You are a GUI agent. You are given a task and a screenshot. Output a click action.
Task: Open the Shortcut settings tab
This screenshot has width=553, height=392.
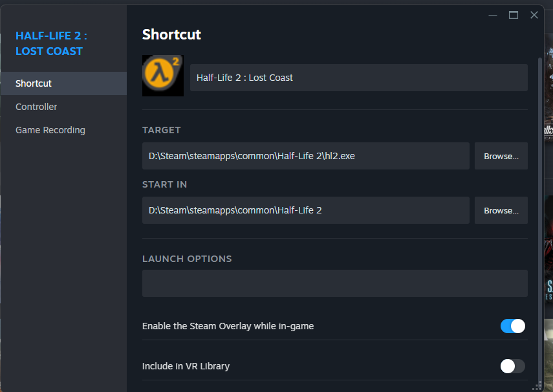pyautogui.click(x=34, y=83)
